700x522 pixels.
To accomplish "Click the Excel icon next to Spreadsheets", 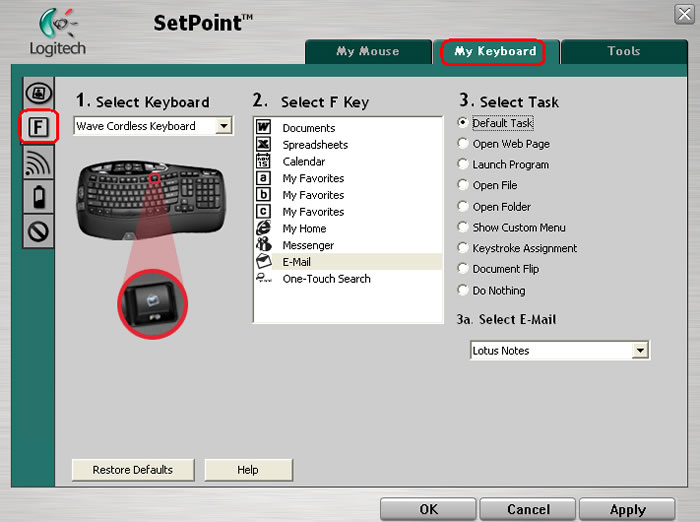I will (x=263, y=144).
